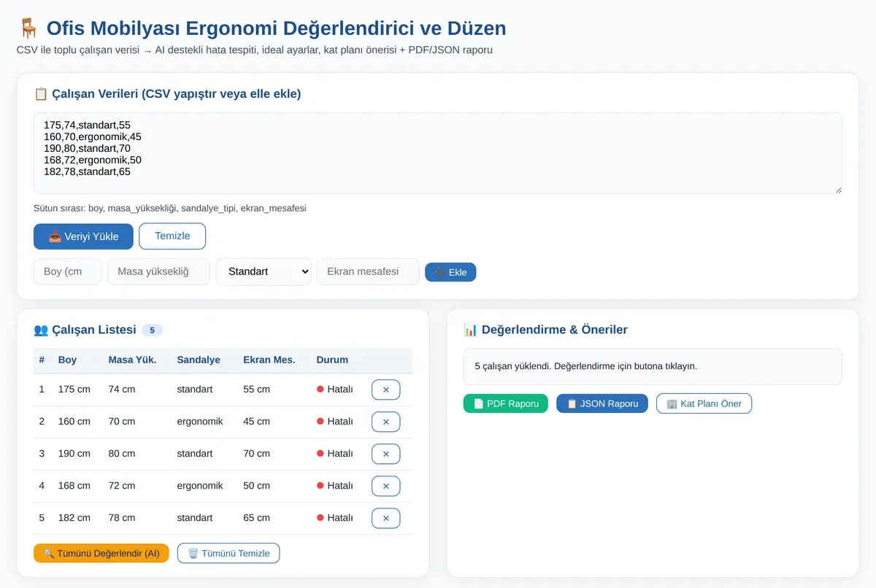Screen dimensions: 876x588
Task: Click the Masa yüksekliği input field
Action: pos(158,271)
